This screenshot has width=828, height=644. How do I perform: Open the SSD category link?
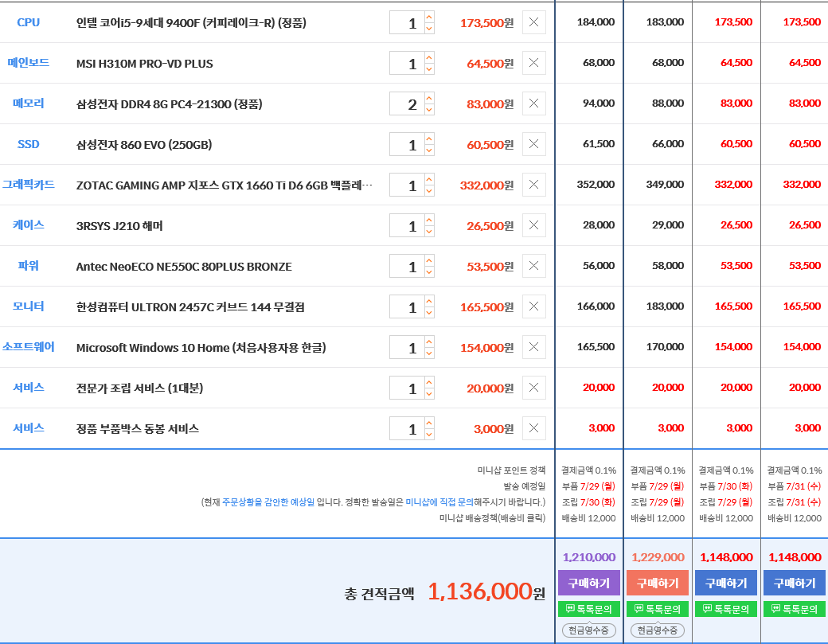coord(29,144)
